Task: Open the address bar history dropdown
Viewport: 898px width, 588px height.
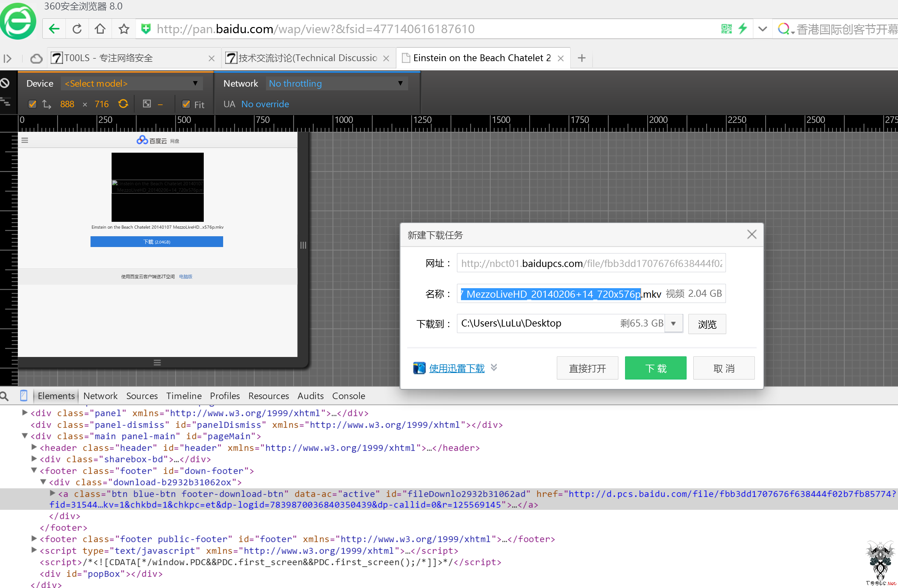Action: (762, 29)
